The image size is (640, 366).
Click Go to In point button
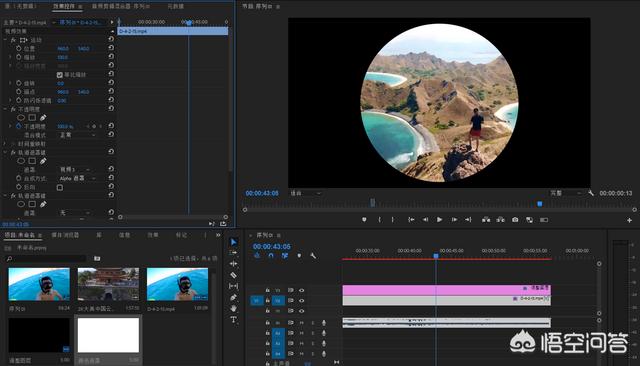pos(411,220)
